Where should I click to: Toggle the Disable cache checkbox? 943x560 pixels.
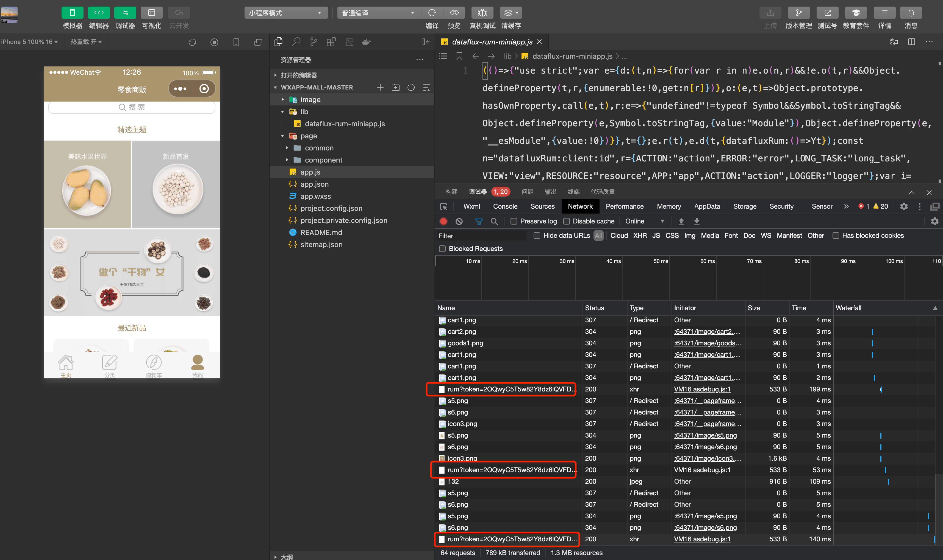tap(567, 222)
